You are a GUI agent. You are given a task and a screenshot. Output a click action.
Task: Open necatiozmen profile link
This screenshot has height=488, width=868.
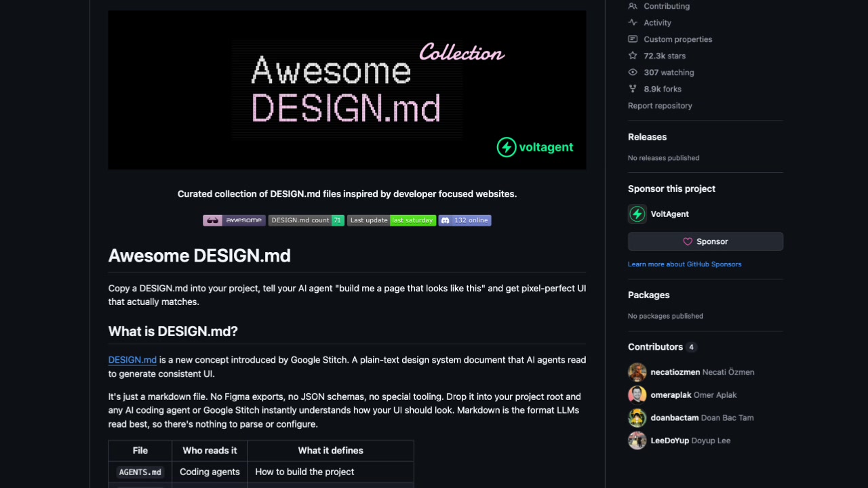coord(675,372)
